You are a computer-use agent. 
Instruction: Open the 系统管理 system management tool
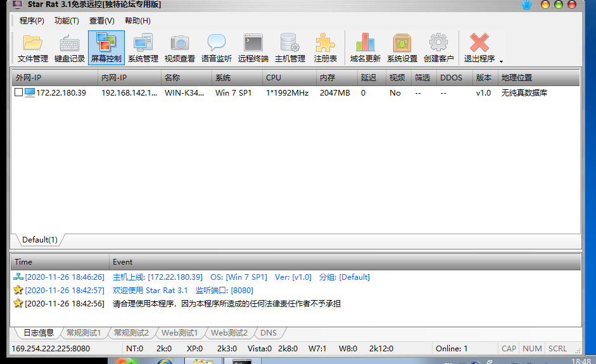(143, 48)
